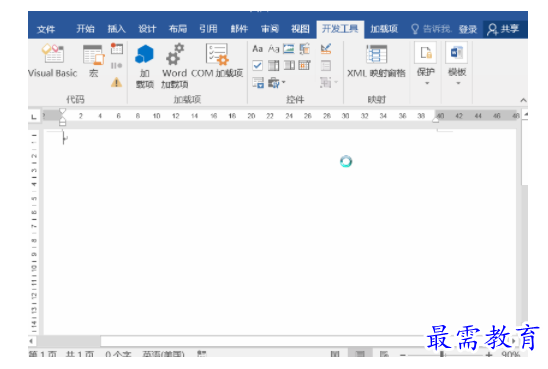Click the page count in status bar
This screenshot has height=369, width=548.
[x=62, y=354]
